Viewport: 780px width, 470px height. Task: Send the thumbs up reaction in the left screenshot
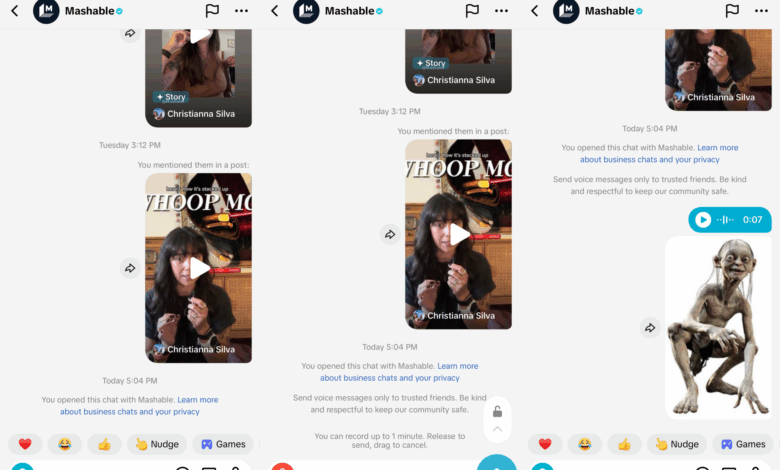coord(104,444)
